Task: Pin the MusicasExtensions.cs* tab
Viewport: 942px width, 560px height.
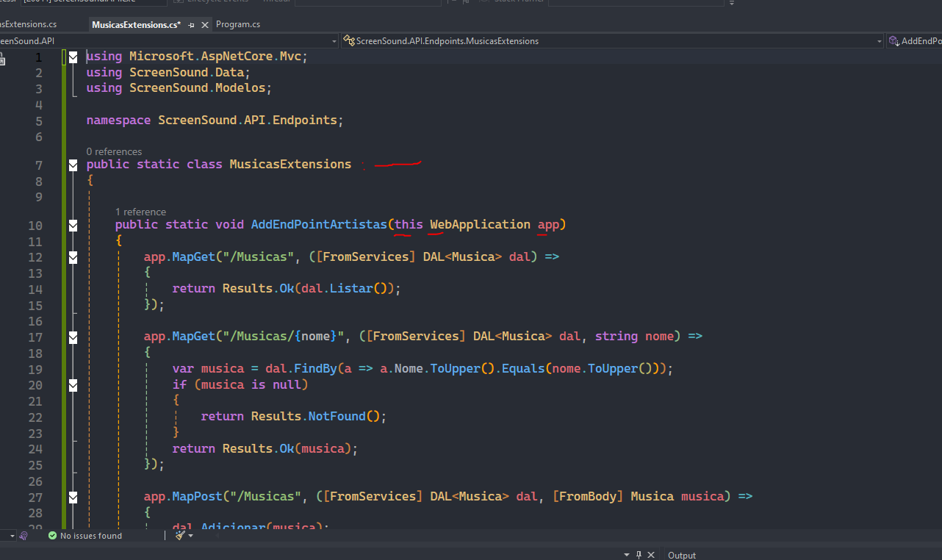Action: [x=192, y=24]
